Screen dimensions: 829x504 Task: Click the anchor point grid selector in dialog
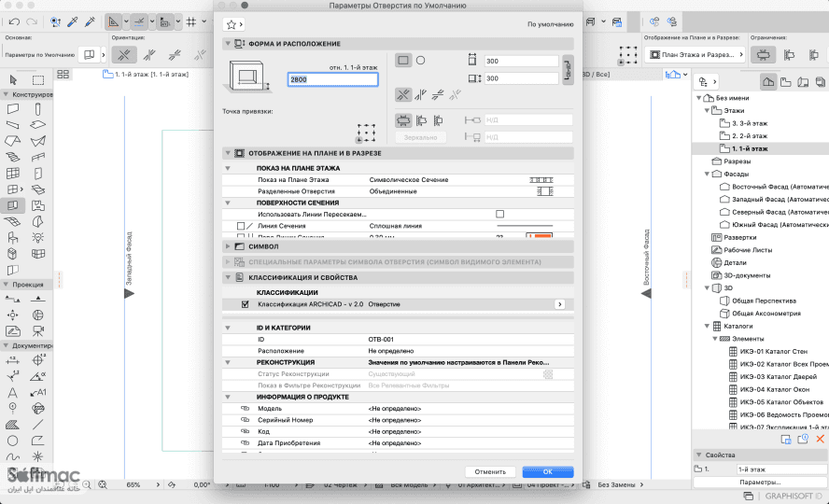click(x=366, y=133)
